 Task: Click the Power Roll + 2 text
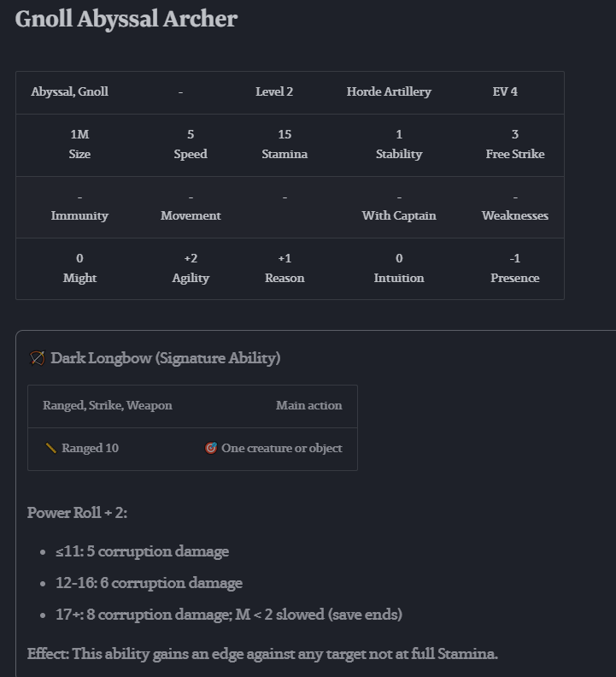pos(77,513)
